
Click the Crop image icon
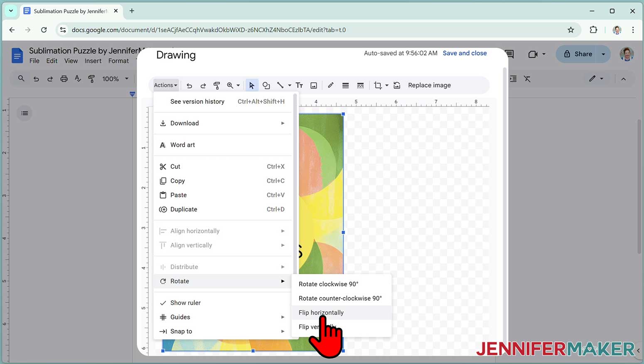click(x=378, y=85)
